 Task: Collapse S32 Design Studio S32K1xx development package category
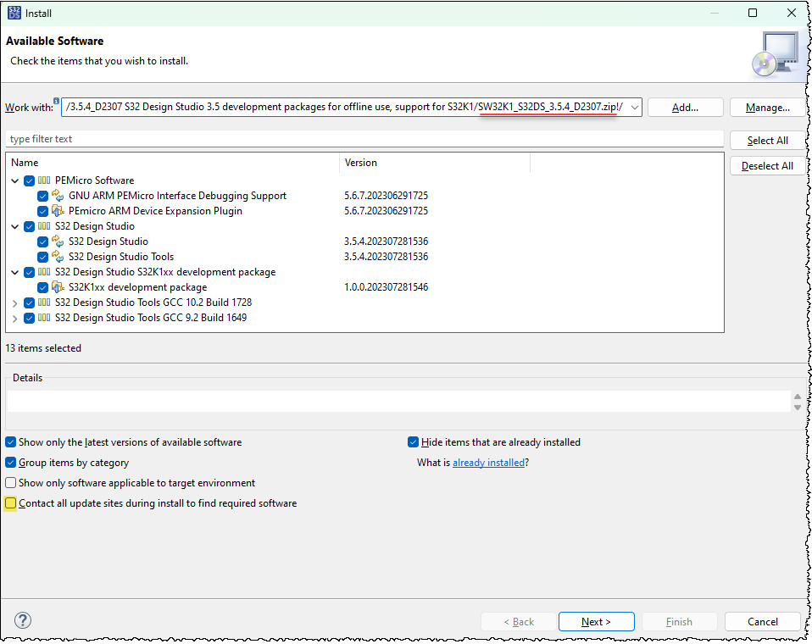[15, 272]
